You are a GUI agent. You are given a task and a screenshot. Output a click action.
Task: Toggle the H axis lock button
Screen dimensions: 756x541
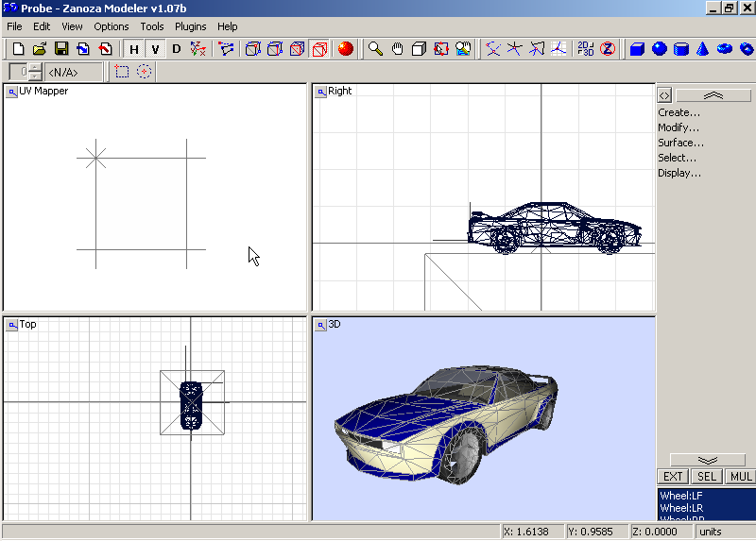[x=133, y=49]
